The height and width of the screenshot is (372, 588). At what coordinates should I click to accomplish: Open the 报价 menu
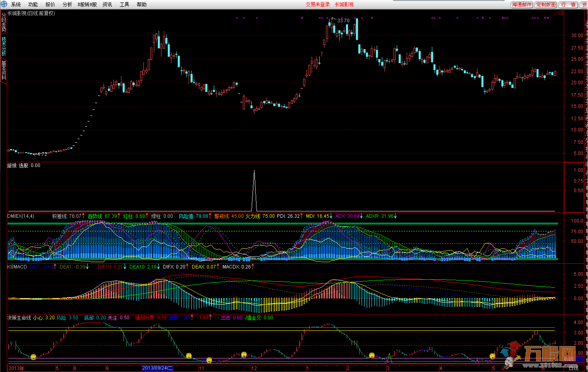coord(50,4)
